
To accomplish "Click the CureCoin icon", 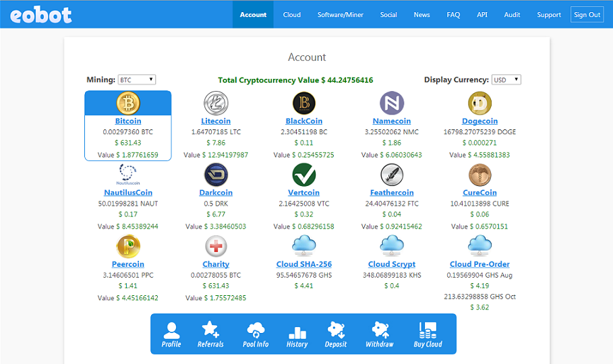I will (479, 175).
